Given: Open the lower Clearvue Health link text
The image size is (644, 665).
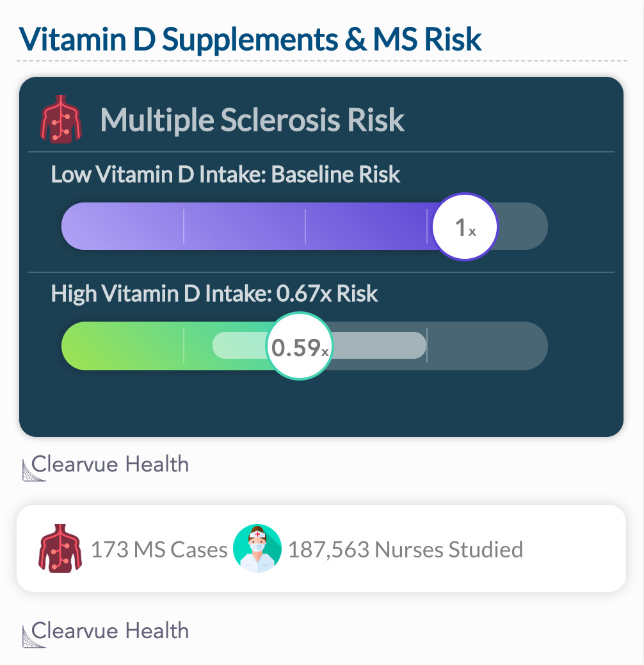Looking at the screenshot, I should point(110,630).
